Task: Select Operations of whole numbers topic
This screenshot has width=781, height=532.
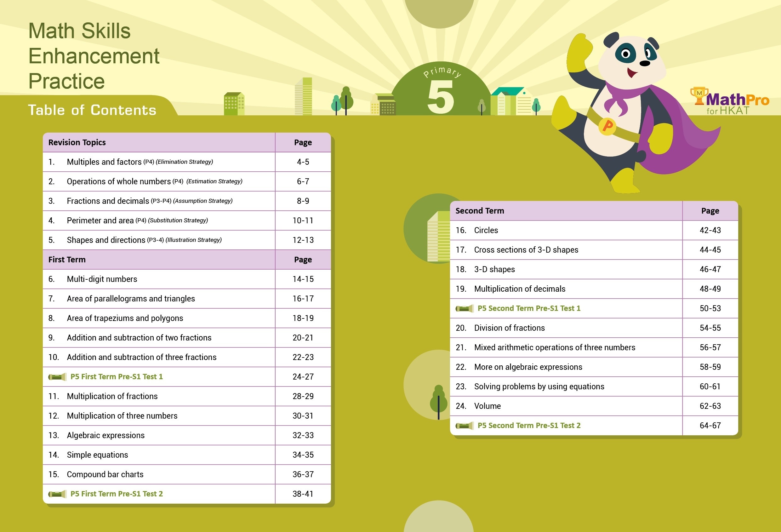Action: (x=119, y=181)
